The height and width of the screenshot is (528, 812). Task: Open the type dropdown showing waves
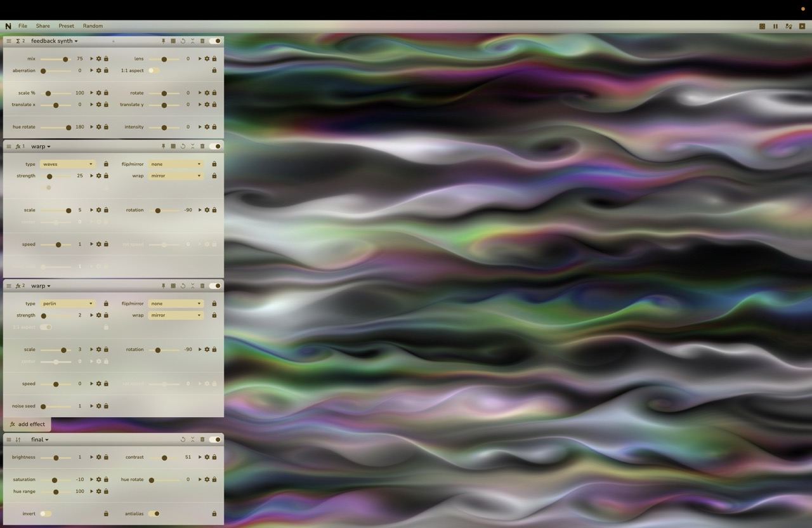click(x=67, y=164)
